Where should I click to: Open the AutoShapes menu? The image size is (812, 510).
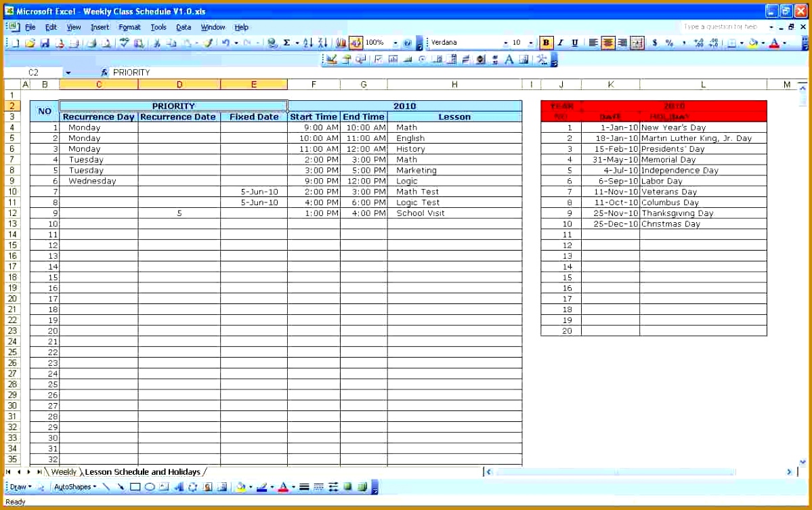click(x=75, y=487)
